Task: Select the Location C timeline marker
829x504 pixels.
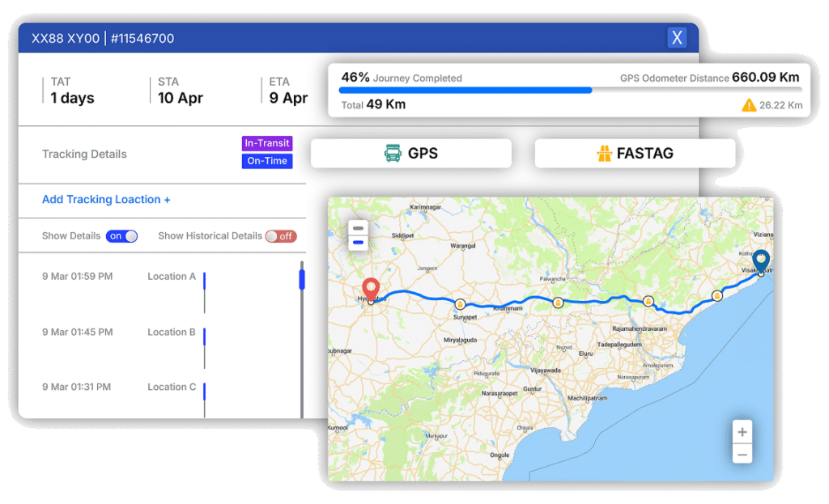Action: pyautogui.click(x=205, y=392)
